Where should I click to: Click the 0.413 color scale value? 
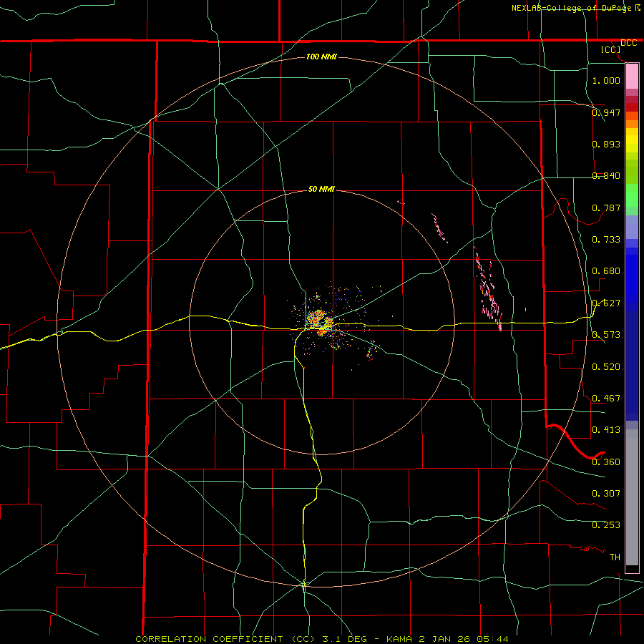(606, 430)
